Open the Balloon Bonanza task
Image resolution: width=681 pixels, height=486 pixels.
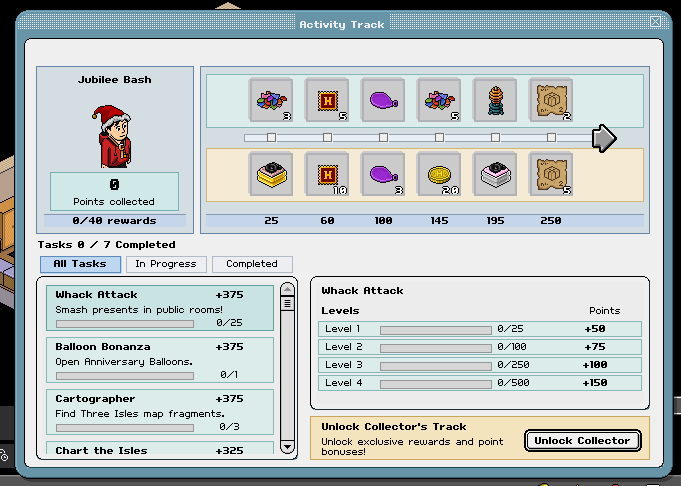click(x=160, y=360)
